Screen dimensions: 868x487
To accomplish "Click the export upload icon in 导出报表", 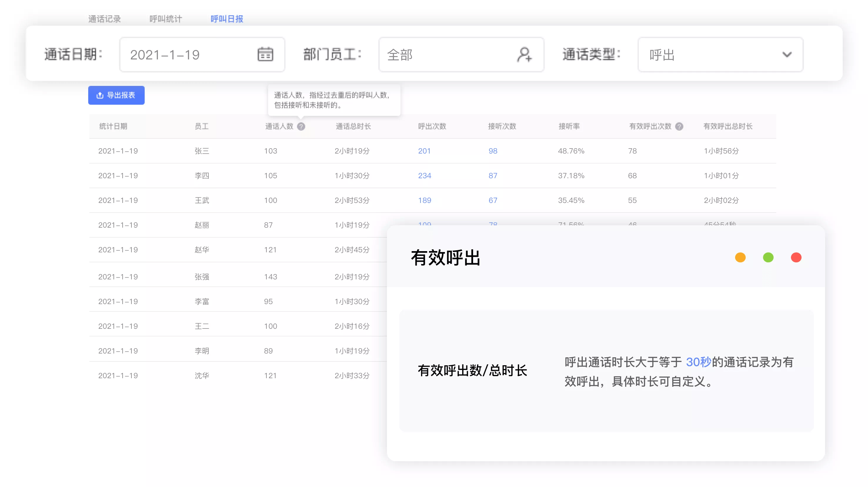I will [100, 95].
